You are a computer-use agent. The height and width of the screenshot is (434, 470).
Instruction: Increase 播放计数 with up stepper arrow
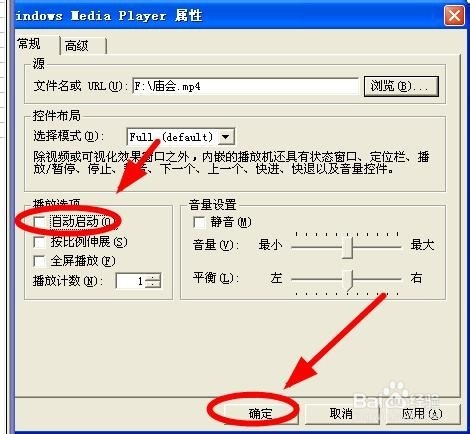[x=154, y=277]
